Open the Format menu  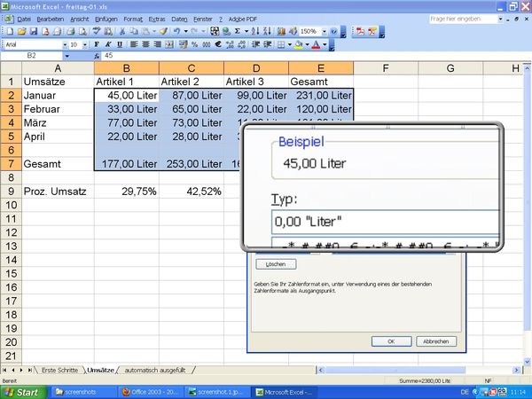click(x=133, y=19)
